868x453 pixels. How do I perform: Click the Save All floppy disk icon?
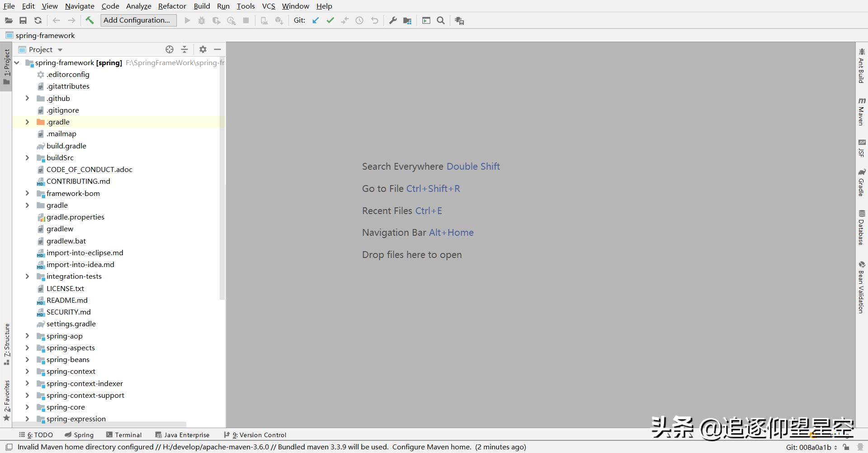23,20
